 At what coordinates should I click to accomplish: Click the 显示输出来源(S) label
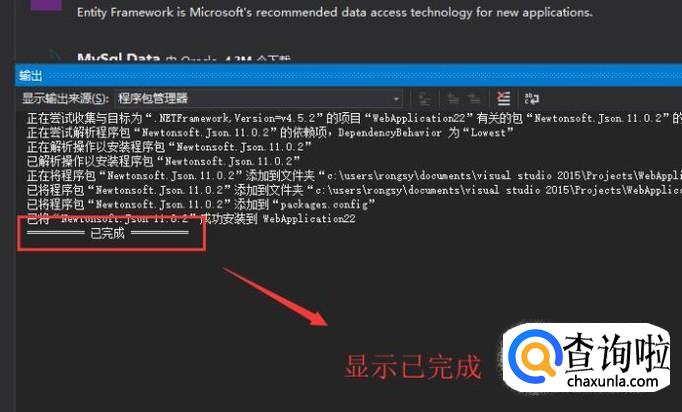point(65,98)
